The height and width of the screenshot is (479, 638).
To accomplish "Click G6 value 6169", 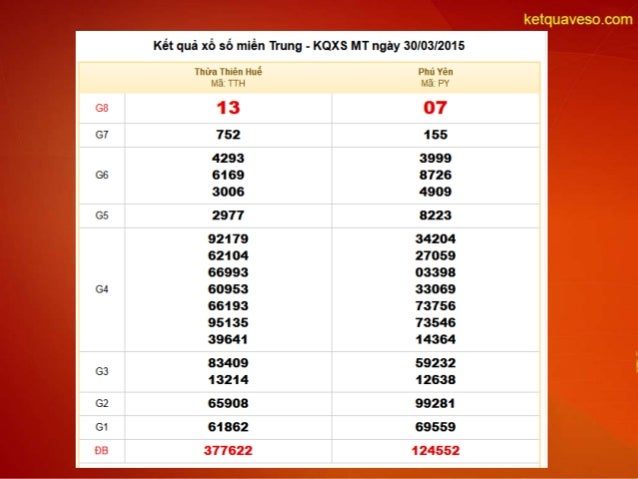I will click(x=228, y=175).
